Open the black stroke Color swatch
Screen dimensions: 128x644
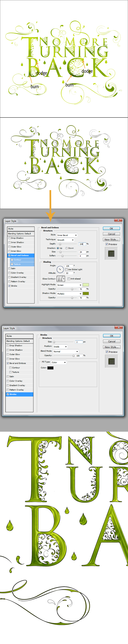(50, 368)
